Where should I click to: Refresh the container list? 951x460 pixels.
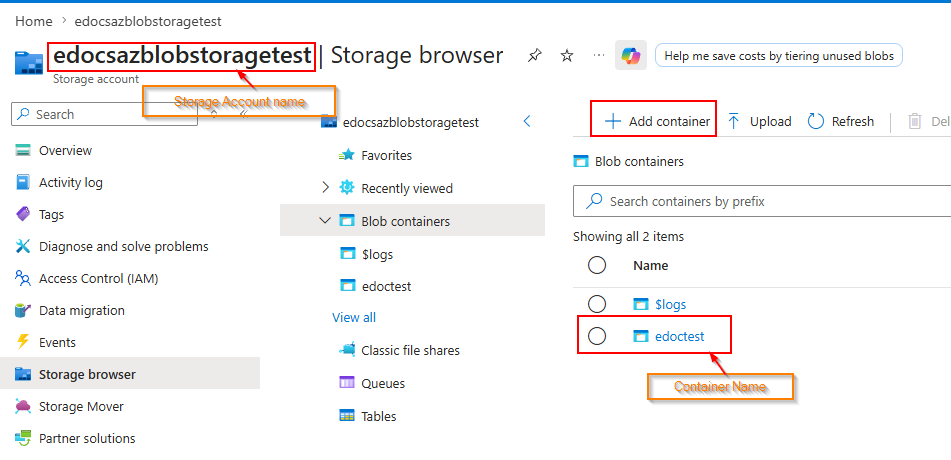click(841, 121)
